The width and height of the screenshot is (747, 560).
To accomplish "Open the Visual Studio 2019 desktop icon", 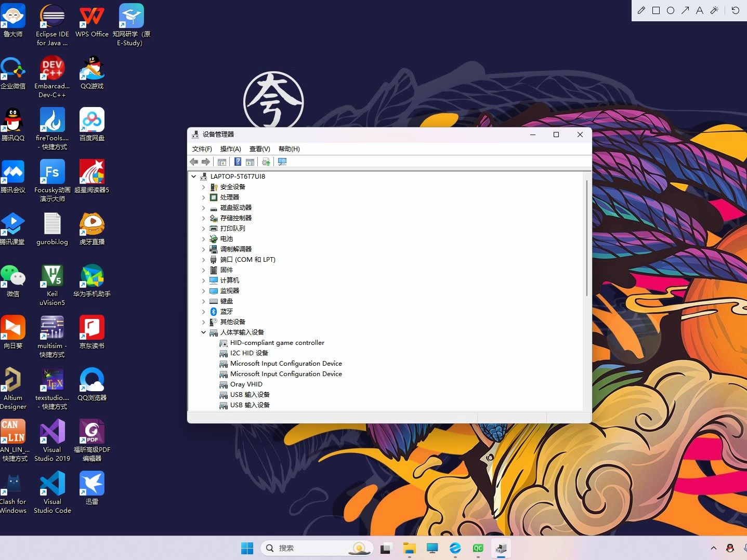I will point(52,441).
